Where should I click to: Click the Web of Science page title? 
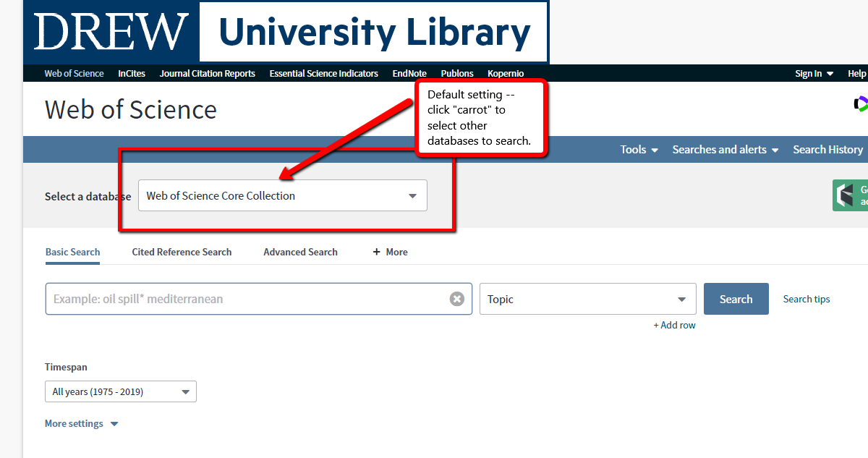[131, 110]
